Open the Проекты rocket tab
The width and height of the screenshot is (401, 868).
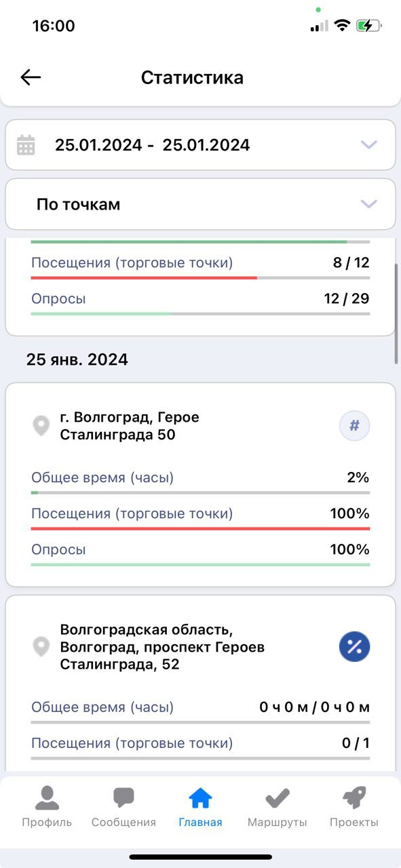354,807
